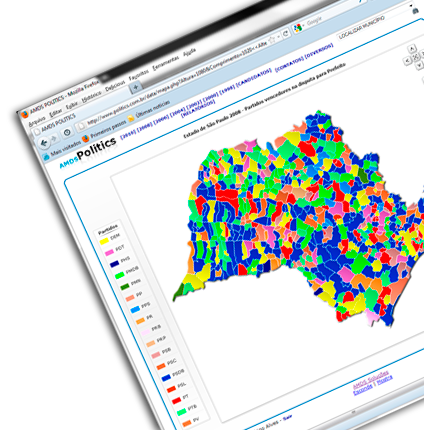Viewport: 424px width, 430px height.
Task: Open the Ajuda menu
Action: [x=189, y=52]
